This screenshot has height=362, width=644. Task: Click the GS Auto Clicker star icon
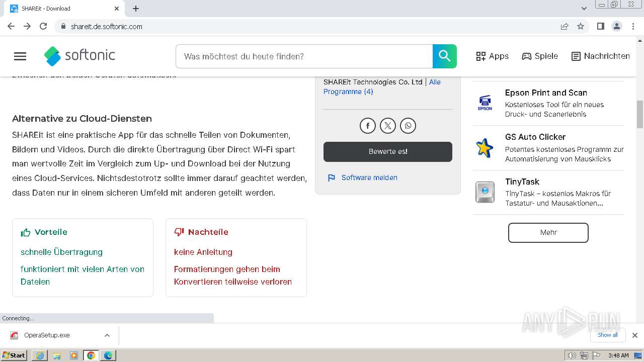[x=485, y=147]
